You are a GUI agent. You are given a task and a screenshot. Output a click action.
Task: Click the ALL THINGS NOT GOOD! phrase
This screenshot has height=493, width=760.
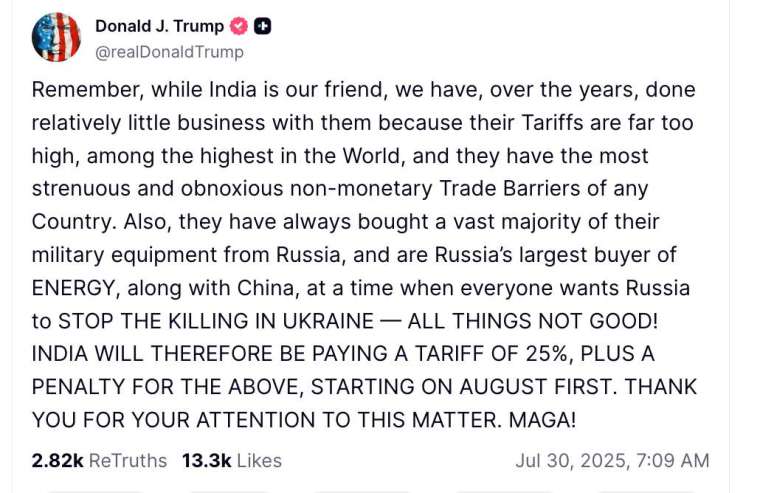533,321
